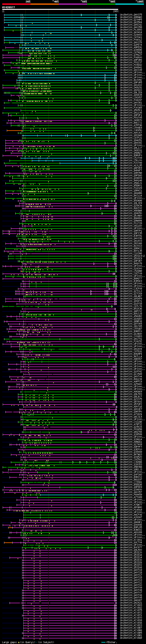Click the purple ~60% identity legend swatch
The width and height of the screenshot is (146, 644).
pyautogui.click(x=73, y=4)
